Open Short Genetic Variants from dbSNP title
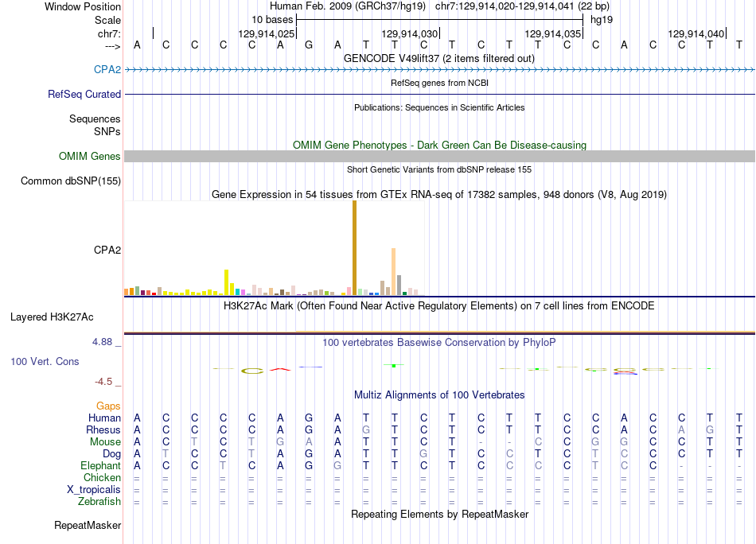Screen dimensions: 756x544 [x=439, y=169]
